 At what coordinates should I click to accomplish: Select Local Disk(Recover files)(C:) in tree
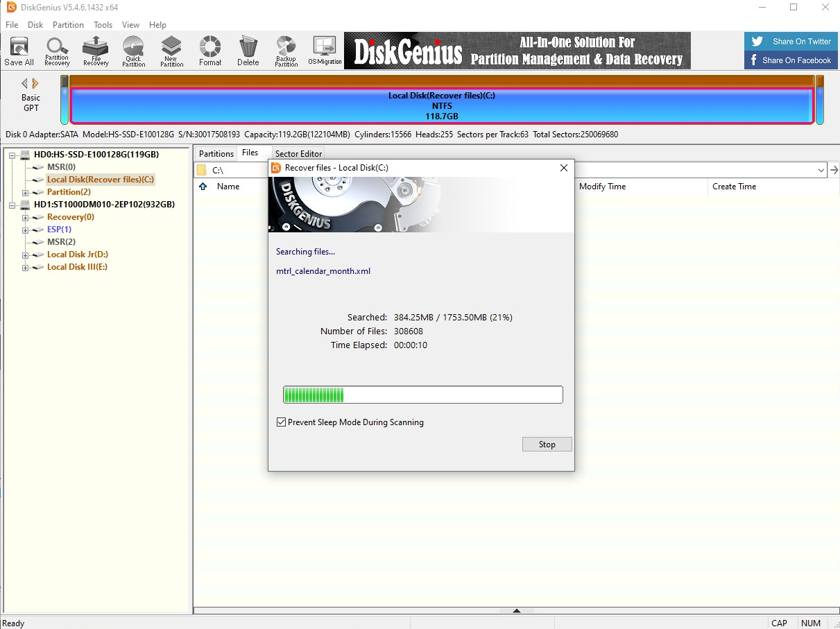point(101,180)
